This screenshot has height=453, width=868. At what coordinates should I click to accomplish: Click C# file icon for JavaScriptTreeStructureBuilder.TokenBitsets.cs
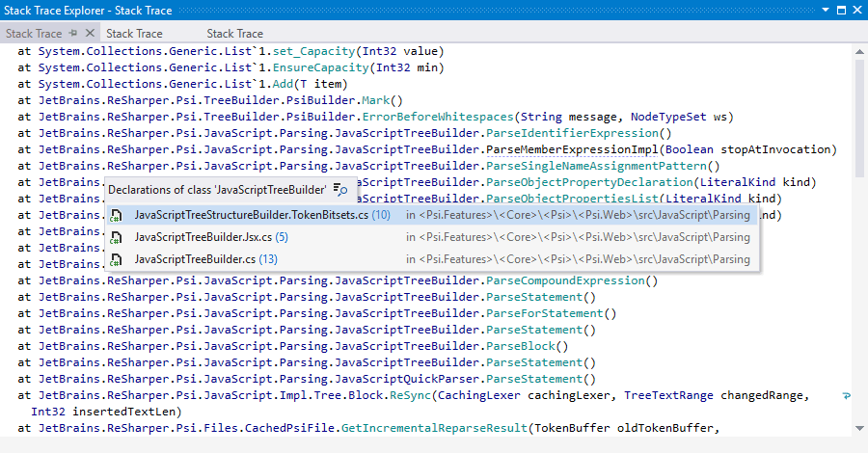pyautogui.click(x=117, y=215)
